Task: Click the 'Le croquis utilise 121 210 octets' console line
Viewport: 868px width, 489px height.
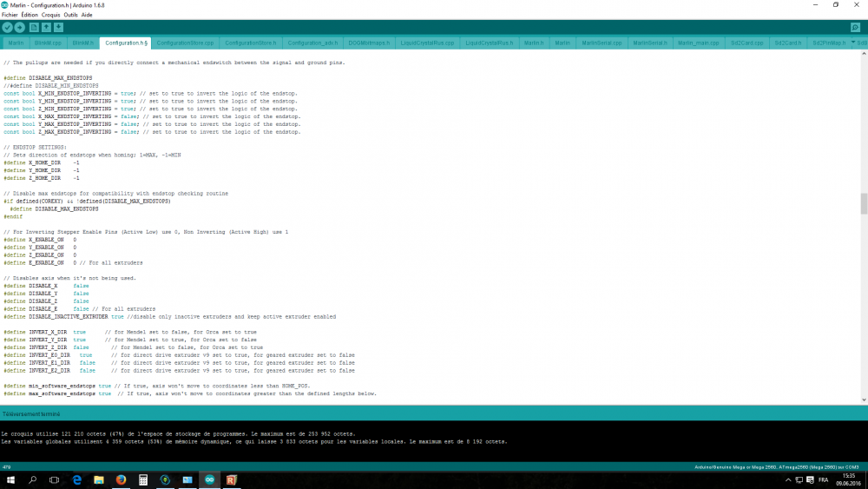Action: point(178,434)
